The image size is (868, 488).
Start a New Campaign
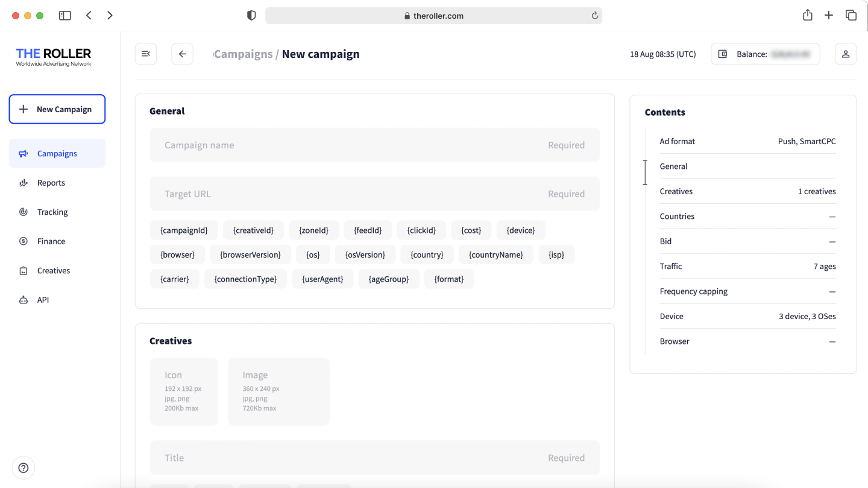(x=57, y=109)
